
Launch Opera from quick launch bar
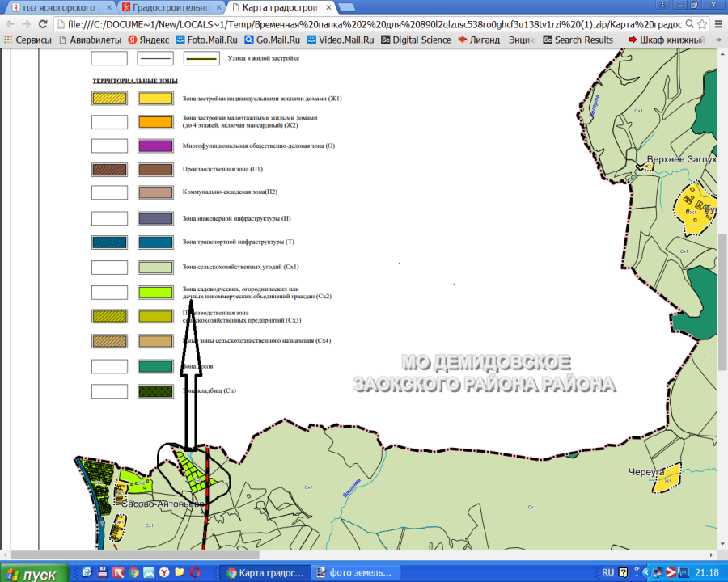click(x=195, y=573)
